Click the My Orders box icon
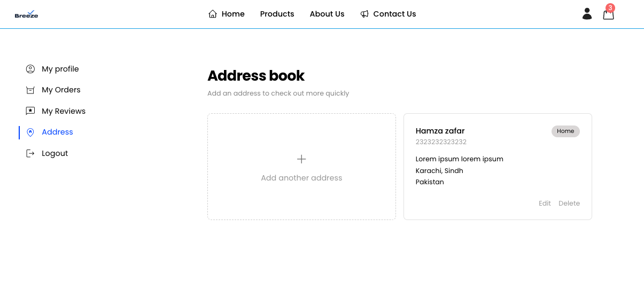 pyautogui.click(x=30, y=90)
